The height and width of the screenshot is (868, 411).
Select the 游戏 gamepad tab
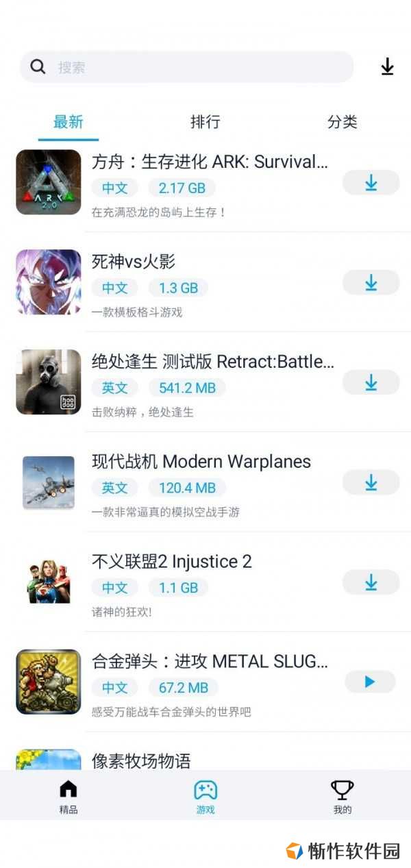click(206, 797)
